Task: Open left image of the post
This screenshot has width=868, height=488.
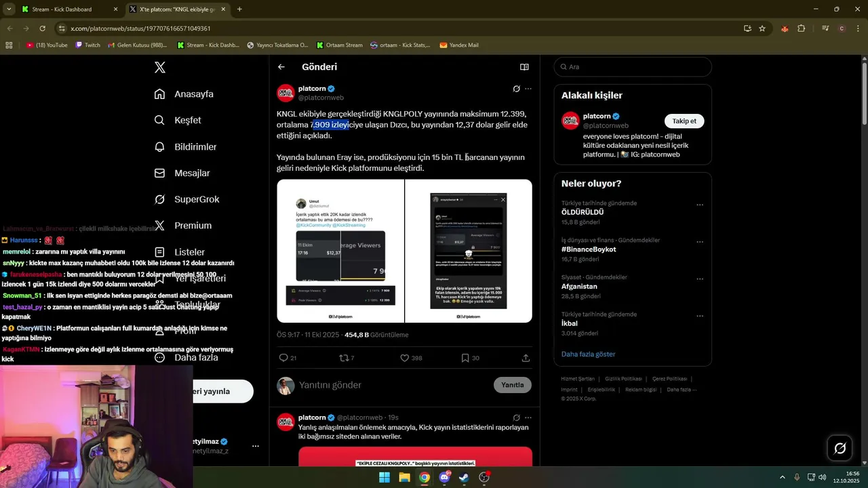Action: click(x=340, y=251)
